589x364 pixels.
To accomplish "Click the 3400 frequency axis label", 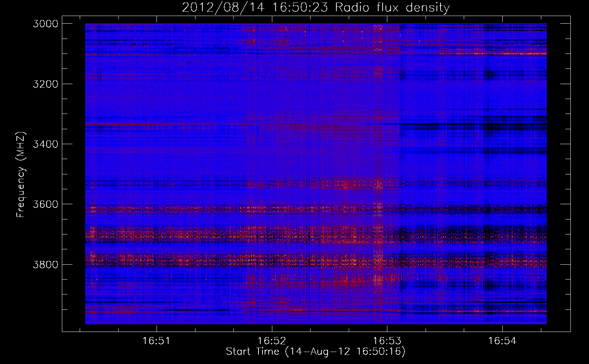I will pyautogui.click(x=46, y=144).
